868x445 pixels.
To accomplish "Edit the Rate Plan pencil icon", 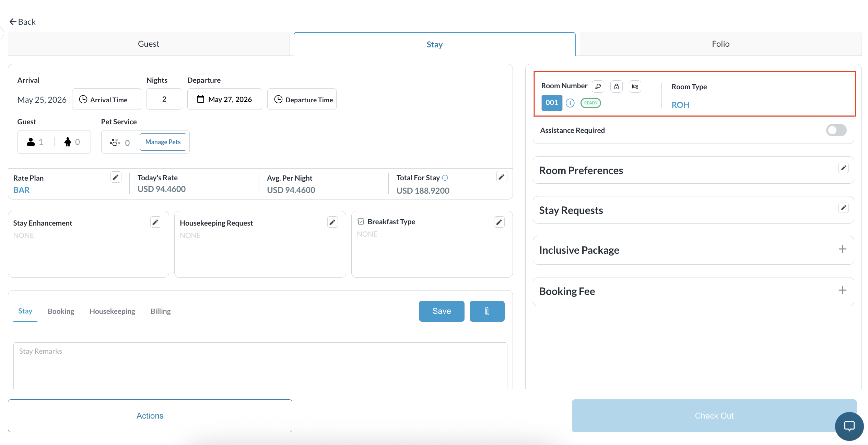I will point(116,177).
